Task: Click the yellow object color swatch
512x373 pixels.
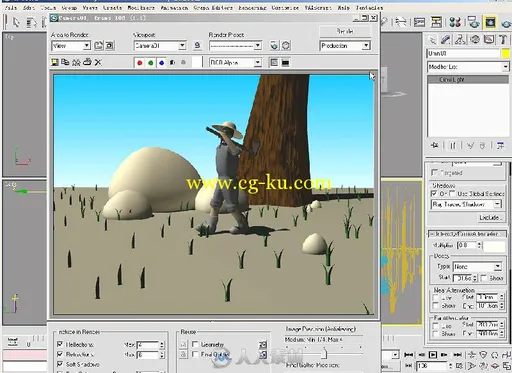Action: (x=506, y=54)
